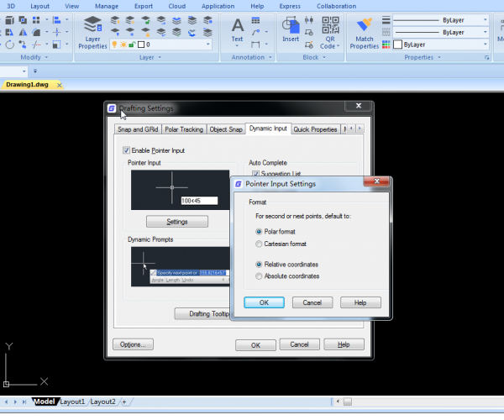This screenshot has width=504, height=420.
Task: Select Relative coordinates option
Action: point(259,265)
